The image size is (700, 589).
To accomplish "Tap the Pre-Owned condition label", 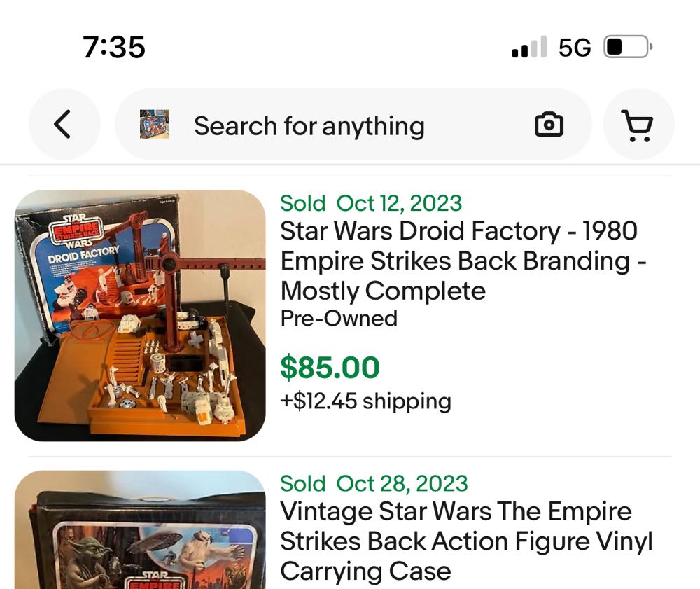I will 338,318.
